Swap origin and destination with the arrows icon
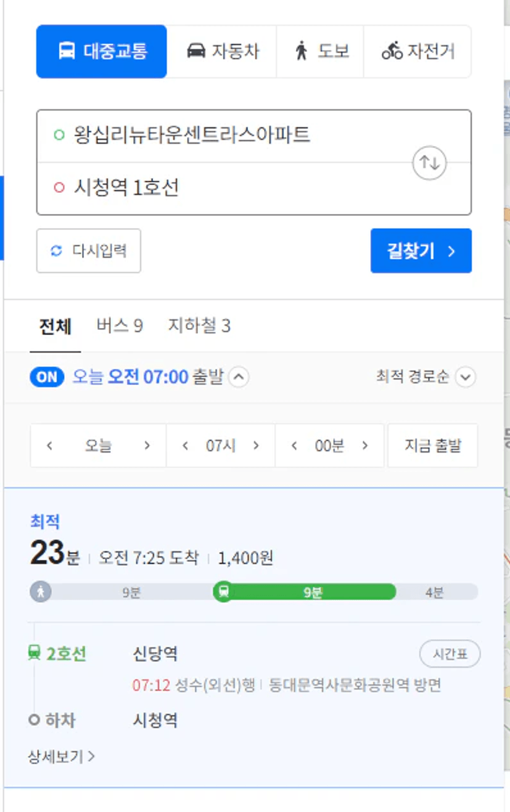510x812 pixels. point(429,163)
